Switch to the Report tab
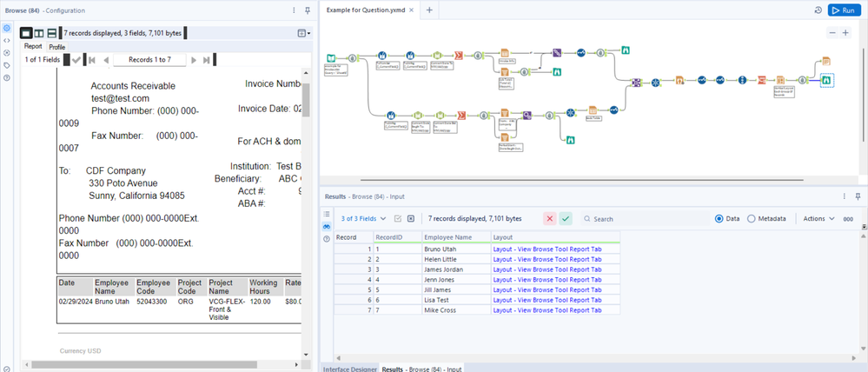 [x=33, y=47]
